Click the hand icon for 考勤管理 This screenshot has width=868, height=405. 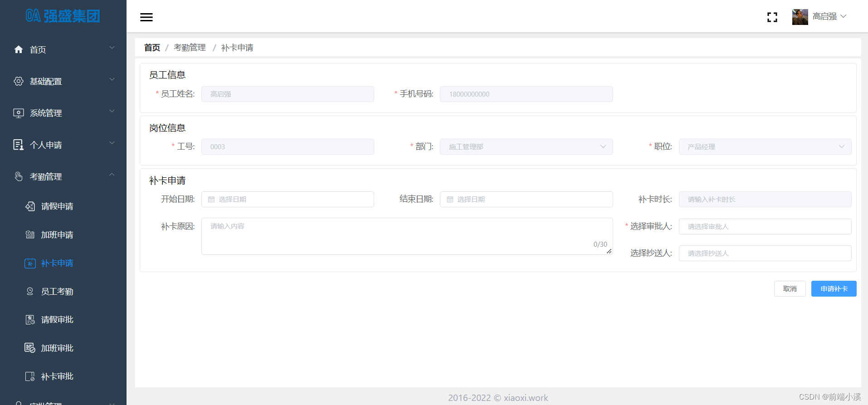pyautogui.click(x=19, y=176)
